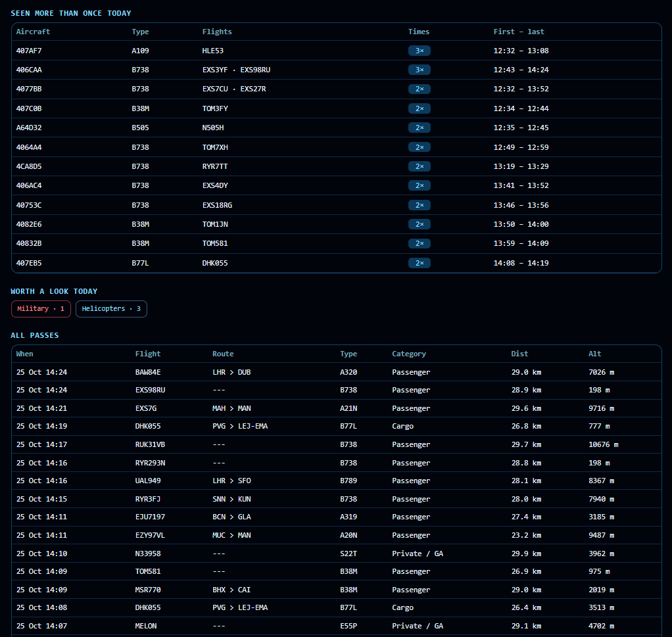Open the Helicopters filter chip
Screen dimensions: 672x637
pyautogui.click(x=111, y=309)
